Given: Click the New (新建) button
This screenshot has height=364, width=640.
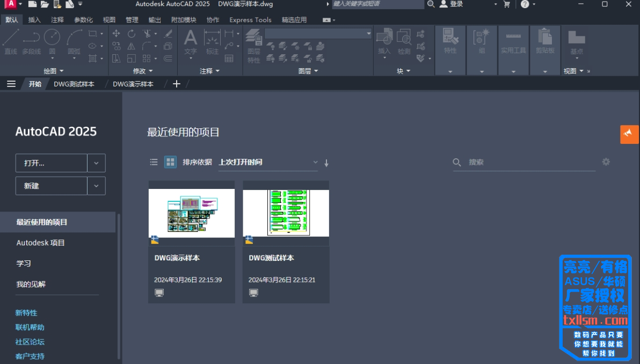Looking at the screenshot, I should tap(52, 186).
